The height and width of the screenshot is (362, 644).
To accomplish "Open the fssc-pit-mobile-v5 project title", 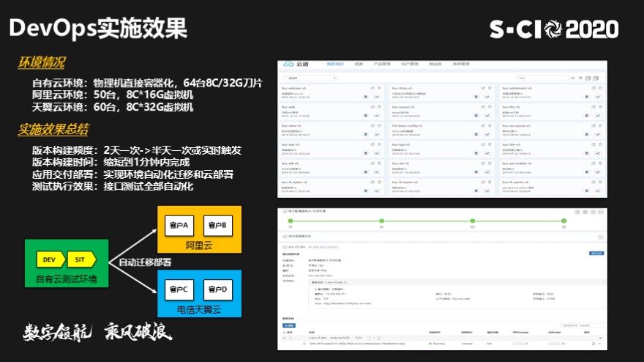I will point(516,163).
